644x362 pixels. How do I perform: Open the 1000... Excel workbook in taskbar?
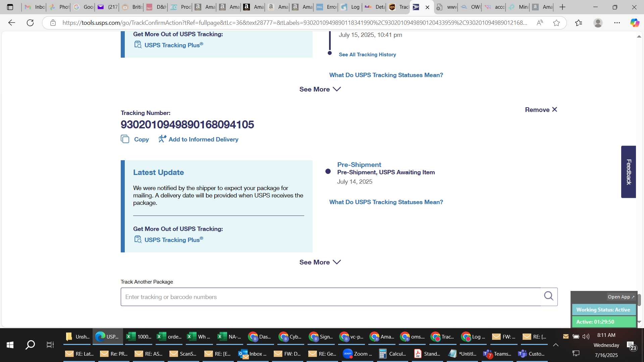[x=139, y=337]
